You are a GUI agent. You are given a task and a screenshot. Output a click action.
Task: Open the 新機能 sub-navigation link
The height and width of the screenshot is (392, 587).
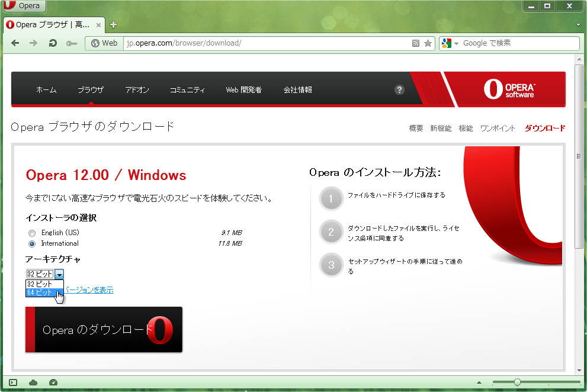[441, 128]
